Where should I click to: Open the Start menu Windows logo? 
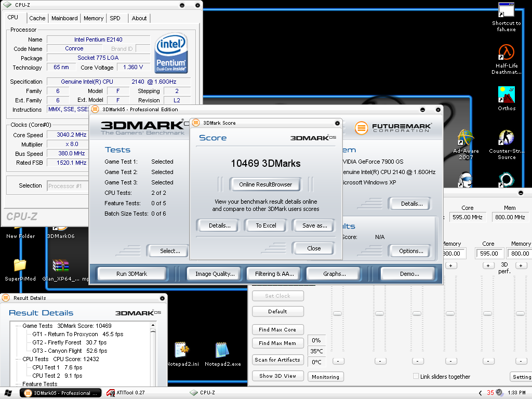pyautogui.click(x=8, y=393)
